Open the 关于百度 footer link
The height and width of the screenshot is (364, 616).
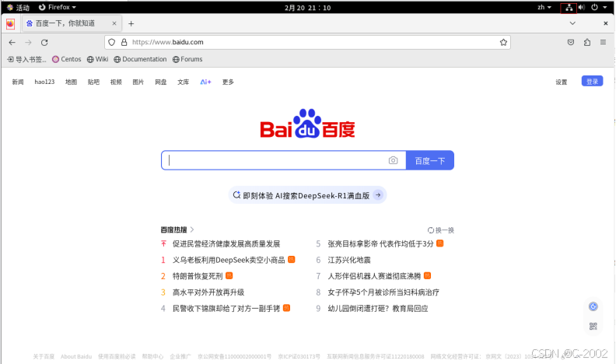(44, 356)
